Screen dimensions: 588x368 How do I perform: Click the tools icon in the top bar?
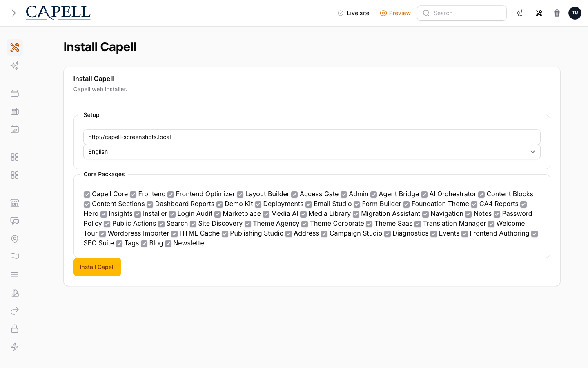(x=539, y=13)
